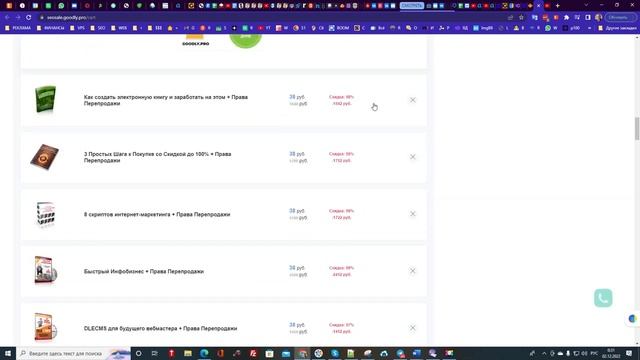640x360 pixels.
Task: Reload the page with browser refresh button
Action: pos(29,18)
